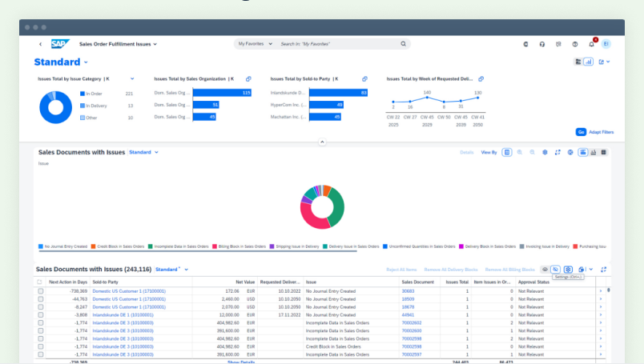
Task: Toggle the select-all checkbox in table header
Action: [41, 282]
